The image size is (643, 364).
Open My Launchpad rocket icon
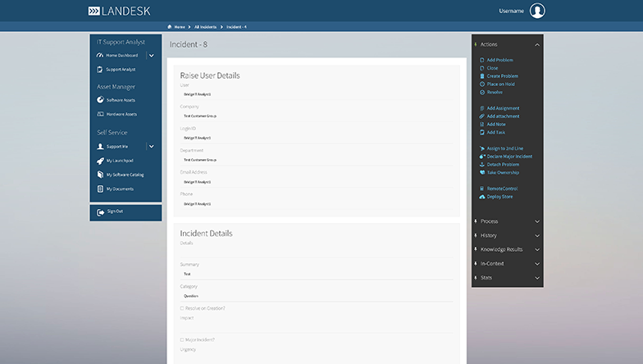(100, 161)
